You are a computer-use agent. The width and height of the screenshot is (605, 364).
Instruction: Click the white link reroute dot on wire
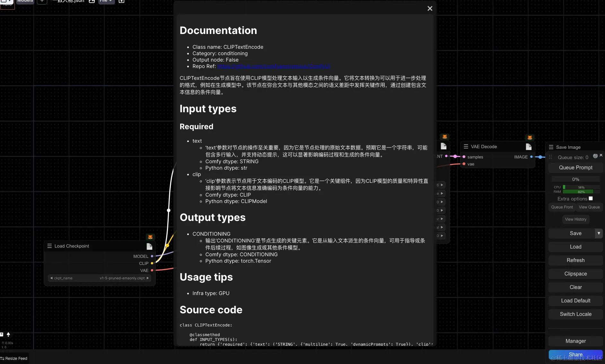169,210
